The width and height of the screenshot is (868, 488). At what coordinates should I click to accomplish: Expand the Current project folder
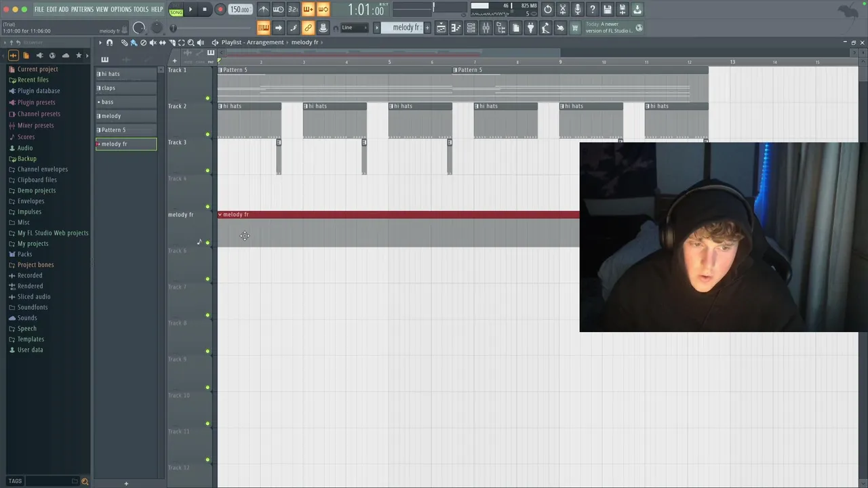[37, 69]
